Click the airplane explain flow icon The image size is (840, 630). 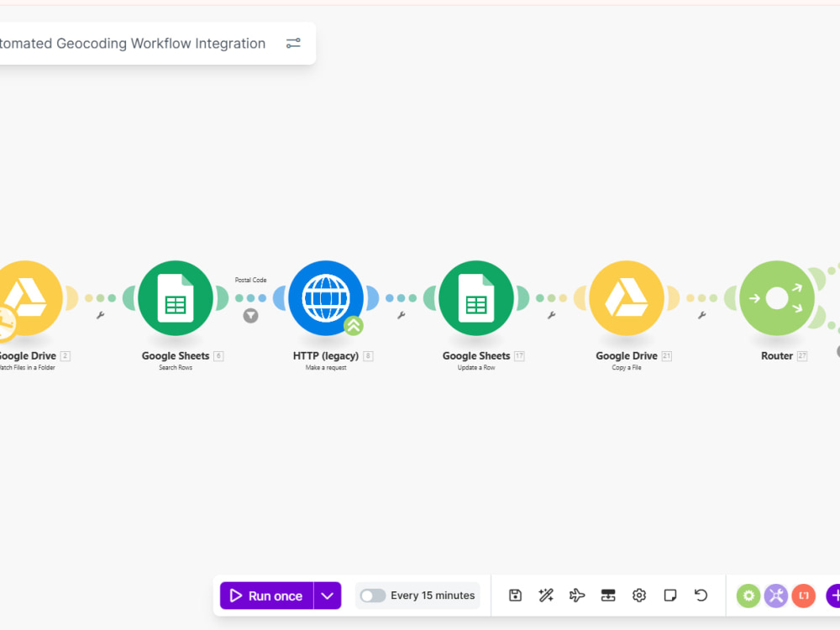[x=577, y=596]
